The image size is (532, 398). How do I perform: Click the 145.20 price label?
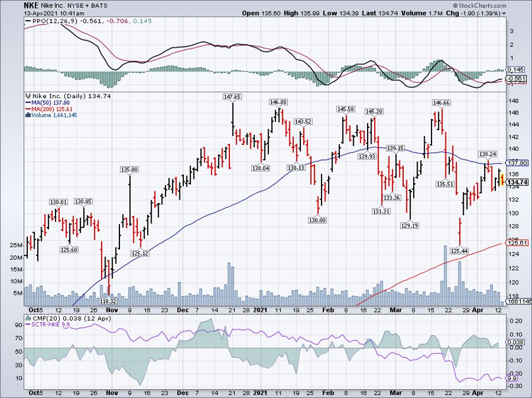point(374,112)
